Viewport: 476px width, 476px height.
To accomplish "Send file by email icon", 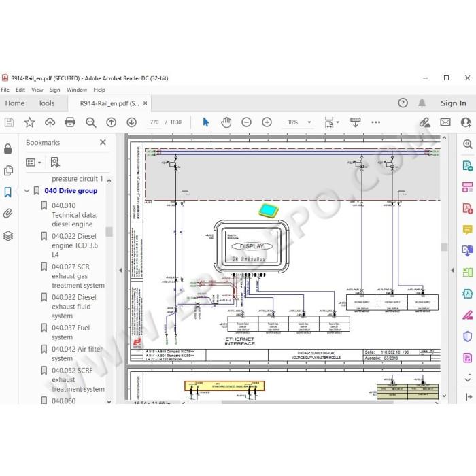I will coord(445,122).
